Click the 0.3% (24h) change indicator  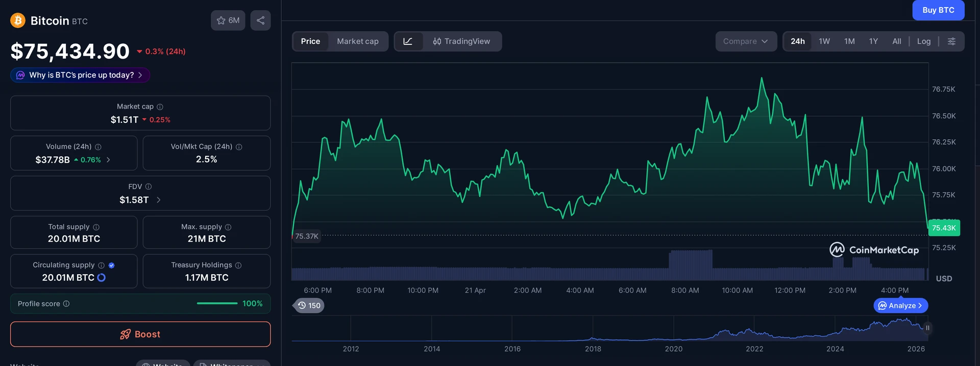tap(161, 51)
